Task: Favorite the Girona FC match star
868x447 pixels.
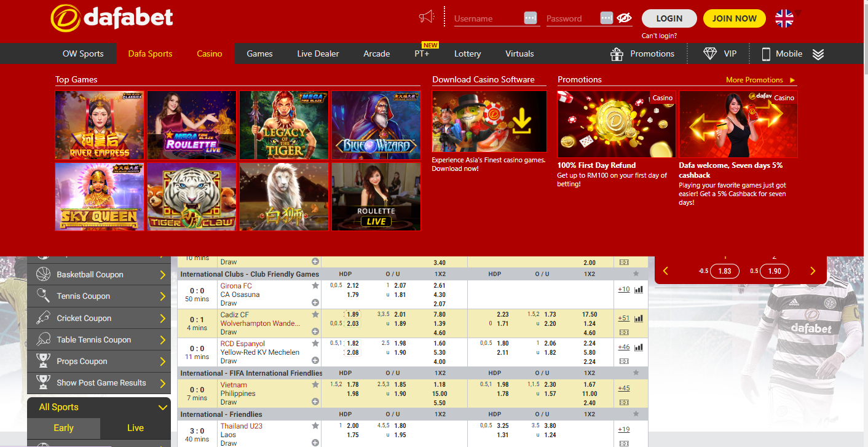Action: pos(315,286)
